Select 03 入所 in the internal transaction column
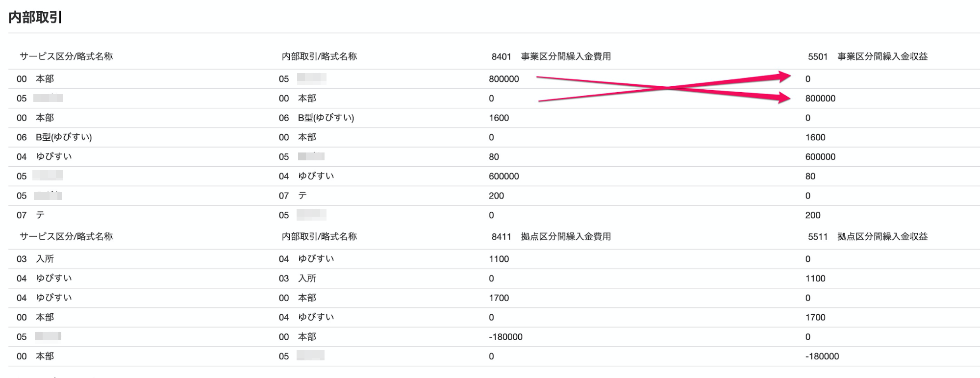Screen dimensions: 980x378 (x=298, y=278)
